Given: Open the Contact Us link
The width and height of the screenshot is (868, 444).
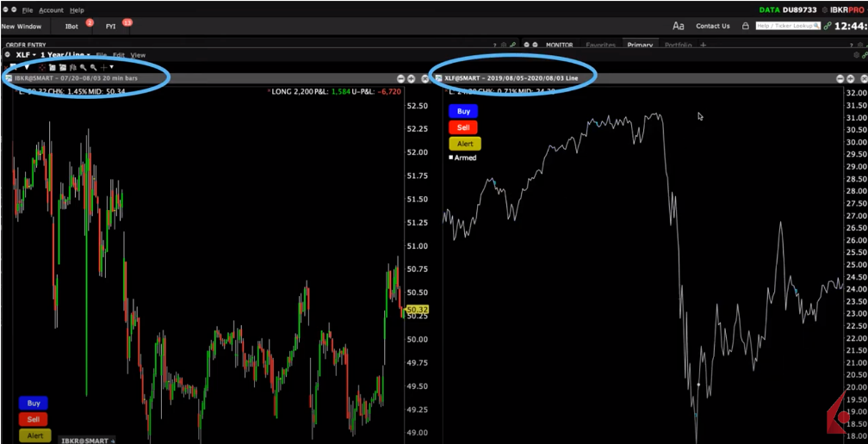Looking at the screenshot, I should (x=712, y=27).
